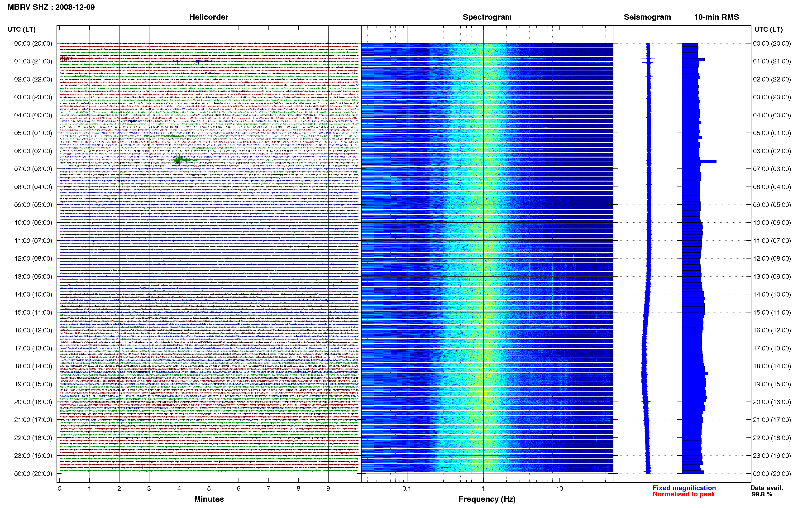Click right time label '10:00 (06:00)'

tap(772, 222)
